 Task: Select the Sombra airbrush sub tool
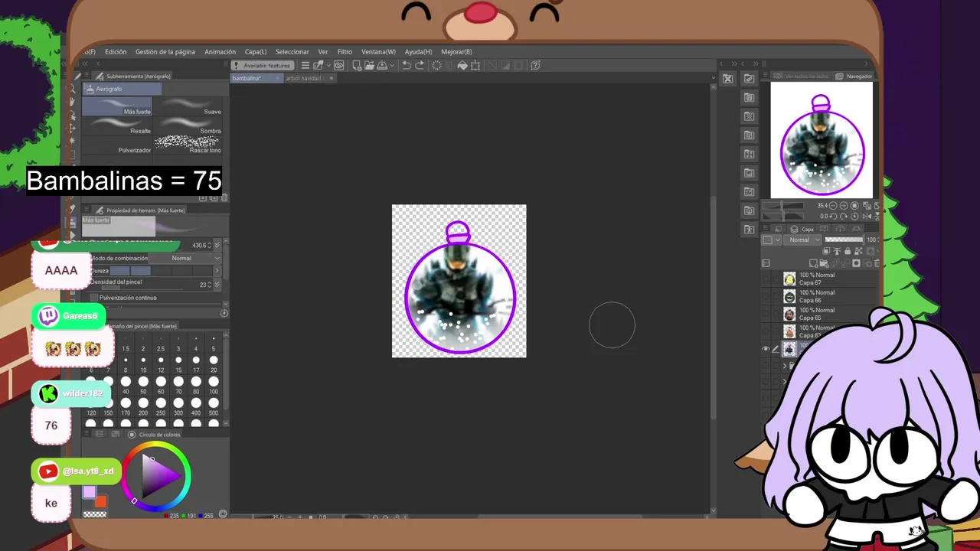(x=188, y=126)
